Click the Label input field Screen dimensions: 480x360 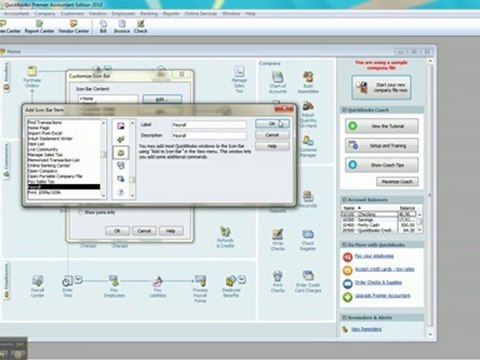(x=209, y=125)
